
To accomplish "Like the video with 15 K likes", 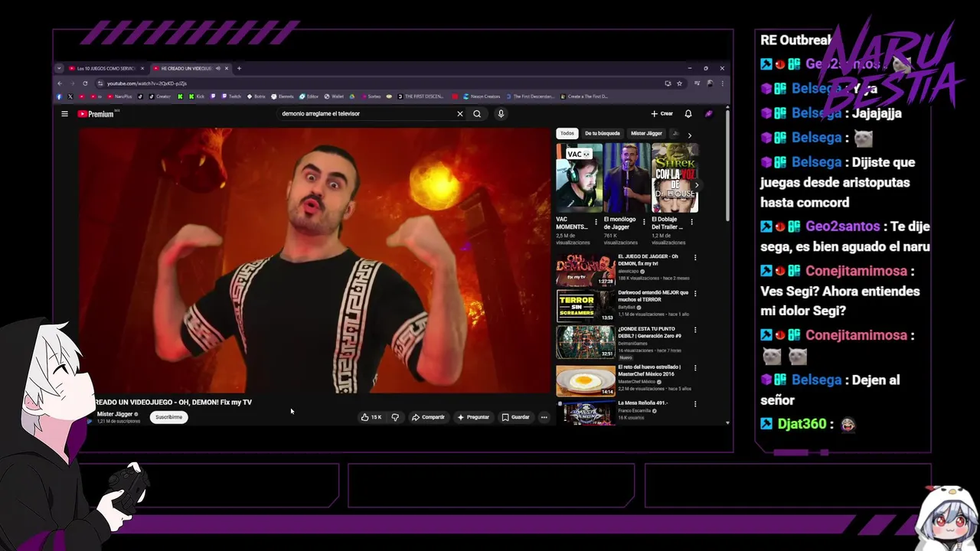I will [371, 417].
